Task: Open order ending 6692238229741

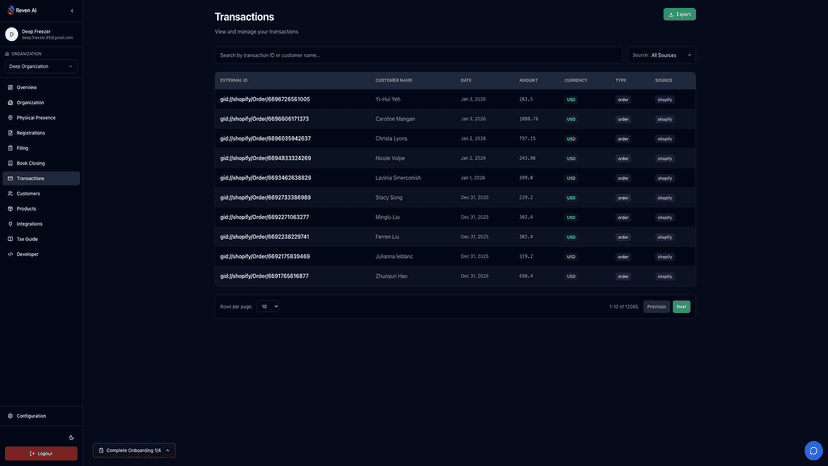Action: click(265, 237)
